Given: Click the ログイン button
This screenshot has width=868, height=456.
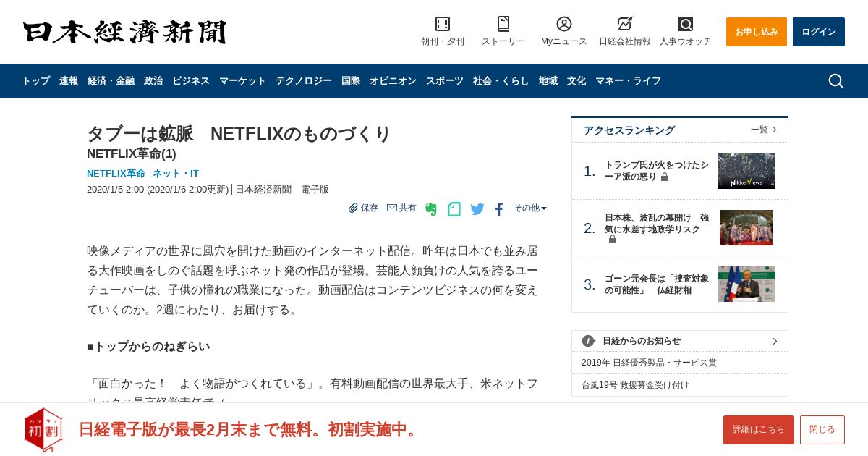Looking at the screenshot, I should [819, 32].
